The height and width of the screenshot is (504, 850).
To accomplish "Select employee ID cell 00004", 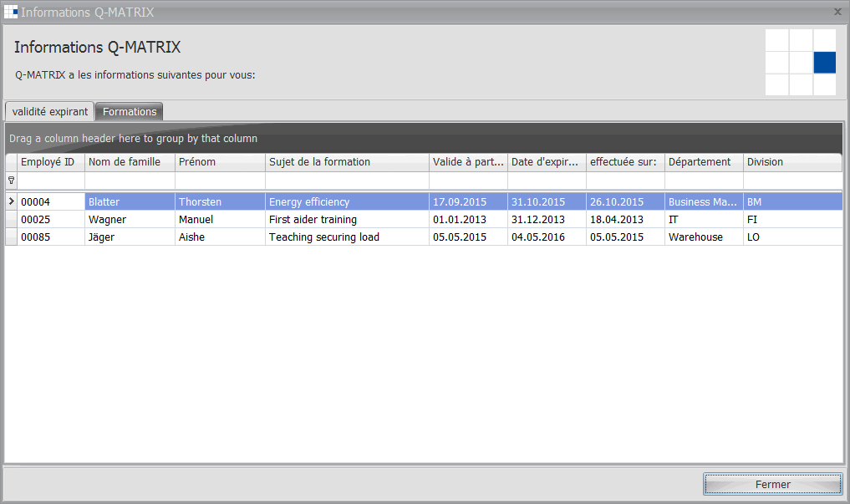I will (51, 201).
